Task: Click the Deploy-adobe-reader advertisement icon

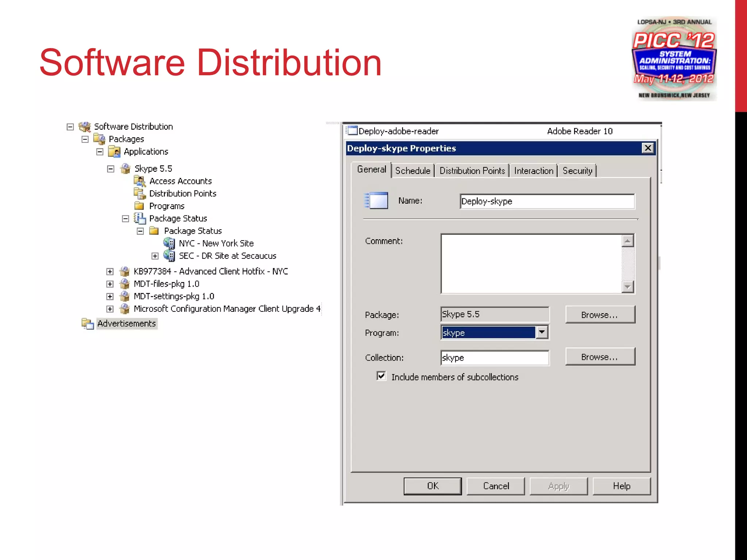Action: pyautogui.click(x=352, y=131)
